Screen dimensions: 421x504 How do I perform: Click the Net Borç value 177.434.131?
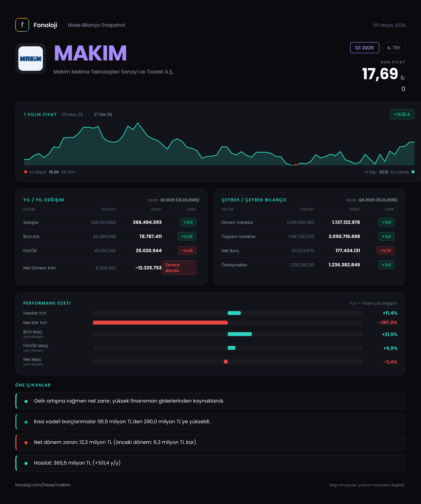click(x=348, y=250)
